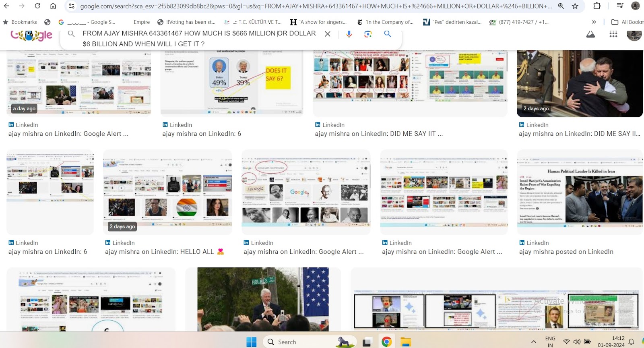Open 'A show for singers' bookmark

point(318,22)
